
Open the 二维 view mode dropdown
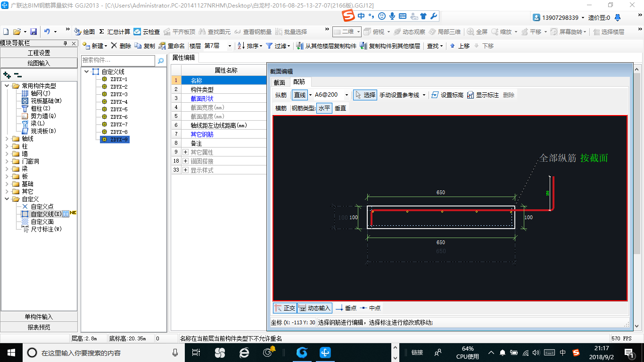coord(358,32)
